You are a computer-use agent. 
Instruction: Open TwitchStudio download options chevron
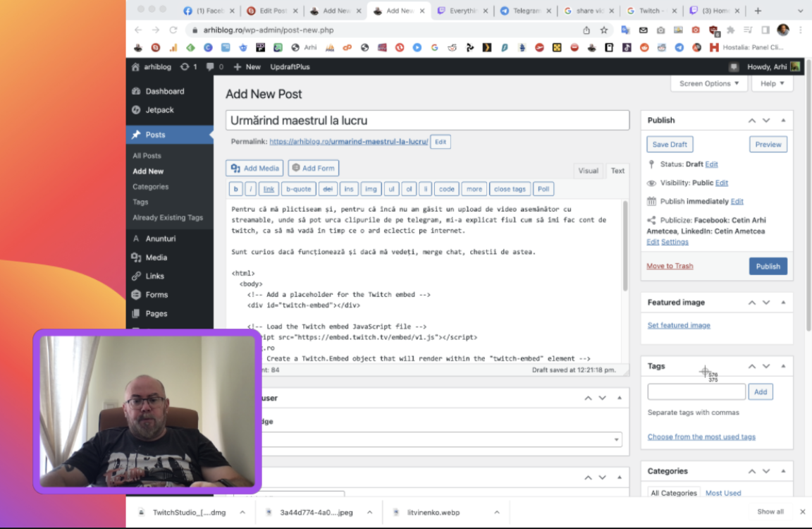click(x=242, y=512)
